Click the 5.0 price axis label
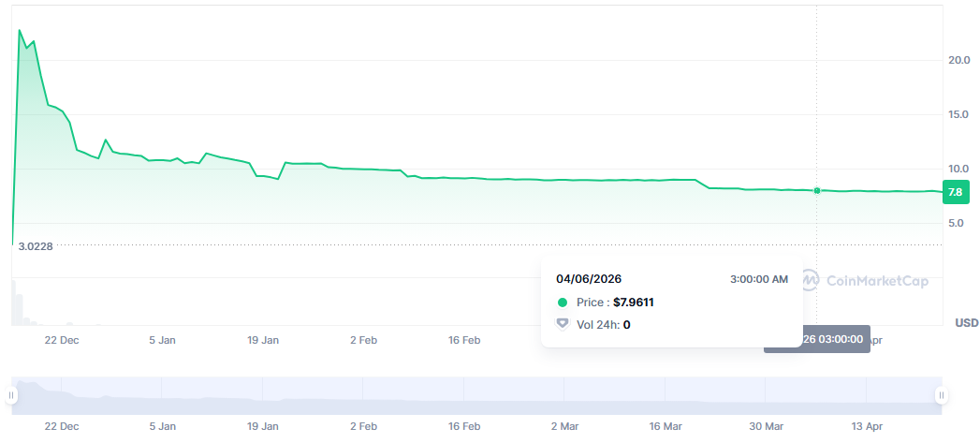 [955, 223]
